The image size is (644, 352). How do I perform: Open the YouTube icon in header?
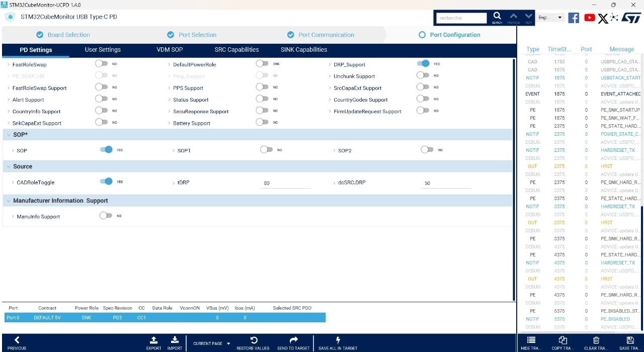coord(589,18)
